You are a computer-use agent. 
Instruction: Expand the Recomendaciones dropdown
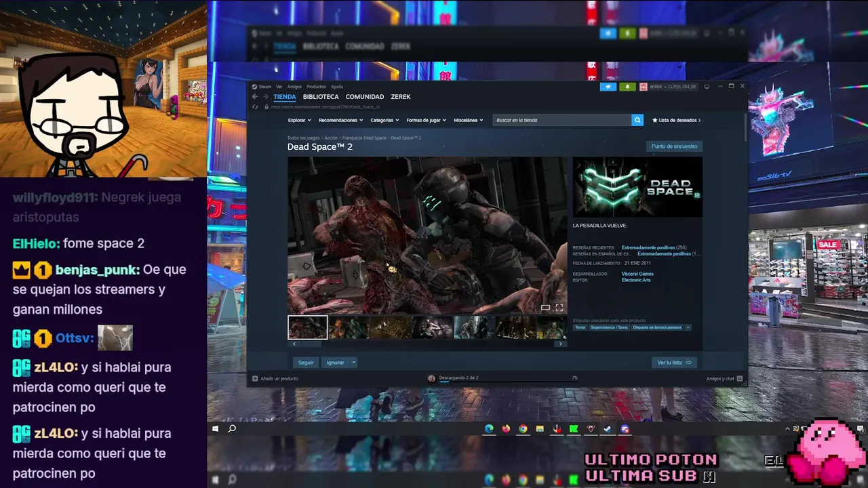pos(340,120)
